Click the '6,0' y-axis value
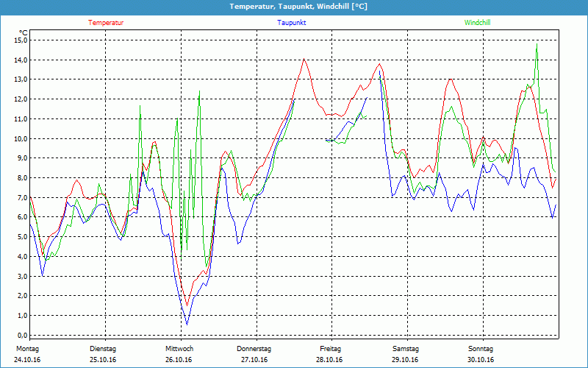Image resolution: width=588 pixels, height=368 pixels. coord(22,217)
